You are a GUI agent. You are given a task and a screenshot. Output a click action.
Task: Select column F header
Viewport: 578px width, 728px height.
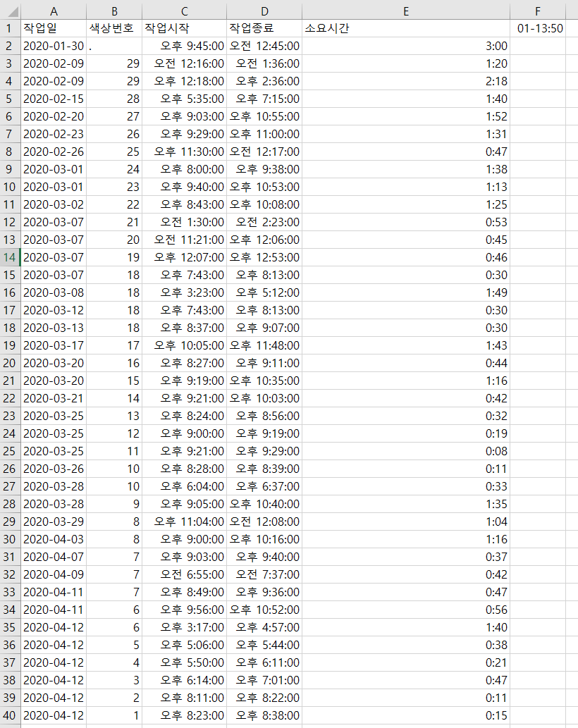coord(538,11)
